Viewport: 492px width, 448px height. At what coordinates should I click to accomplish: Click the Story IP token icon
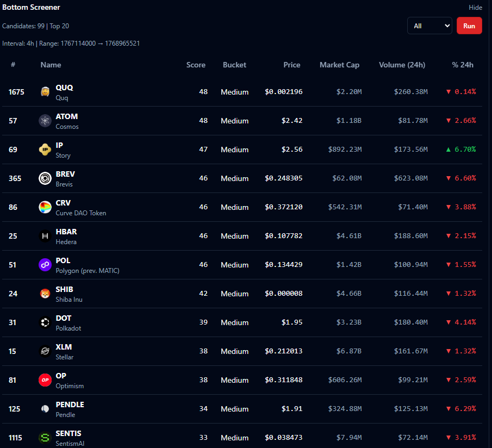click(x=45, y=150)
